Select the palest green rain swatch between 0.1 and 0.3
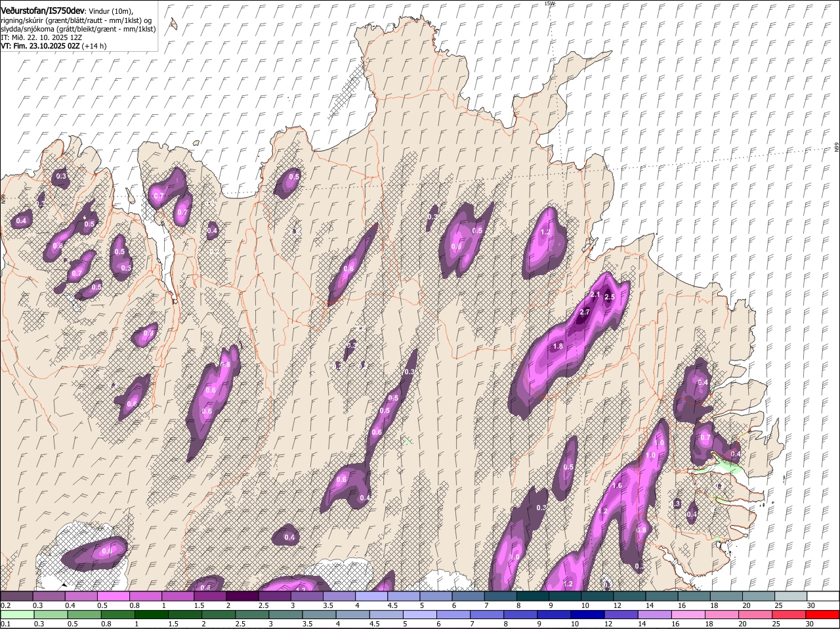 [17, 615]
